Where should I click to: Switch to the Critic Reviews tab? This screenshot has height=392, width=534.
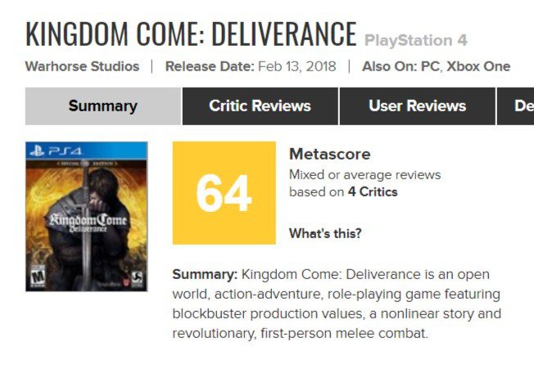coord(260,106)
